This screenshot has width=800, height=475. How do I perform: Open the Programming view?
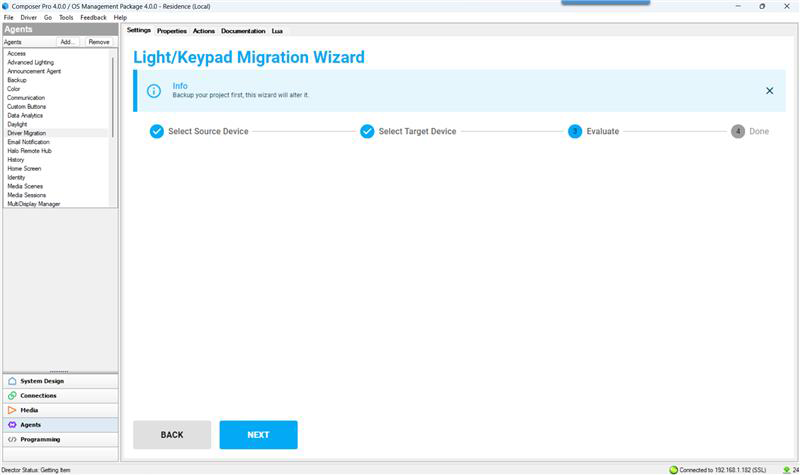coord(60,439)
